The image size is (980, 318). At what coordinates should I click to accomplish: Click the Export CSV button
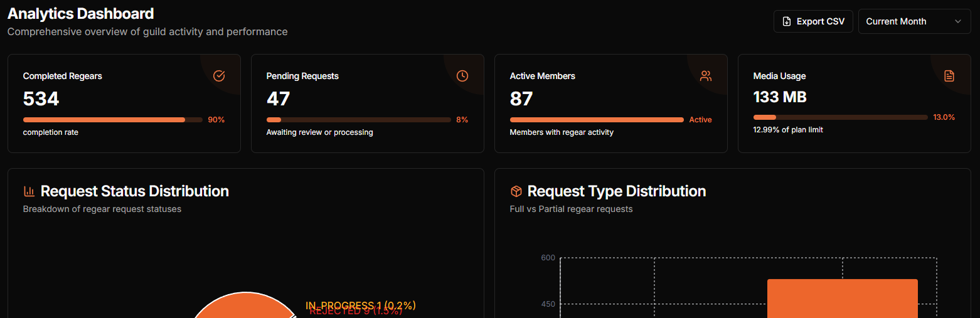[x=813, y=21]
